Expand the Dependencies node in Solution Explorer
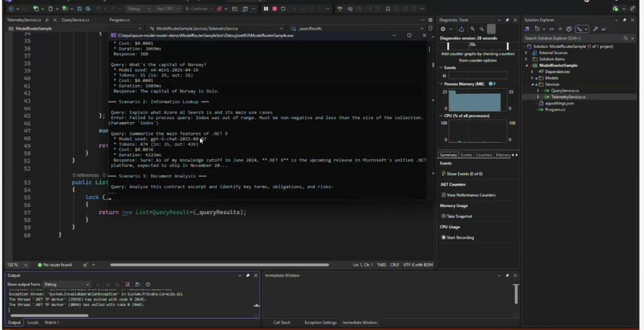644x330 pixels. [533, 72]
